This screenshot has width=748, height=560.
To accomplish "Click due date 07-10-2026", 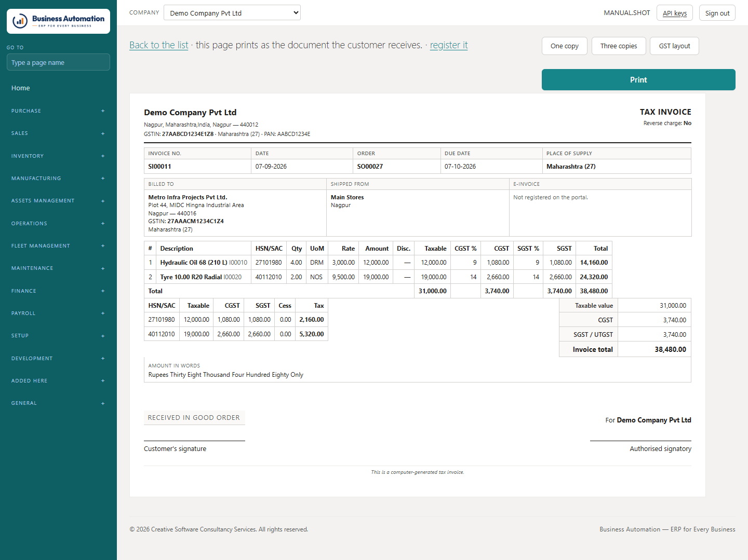I will coord(460,167).
